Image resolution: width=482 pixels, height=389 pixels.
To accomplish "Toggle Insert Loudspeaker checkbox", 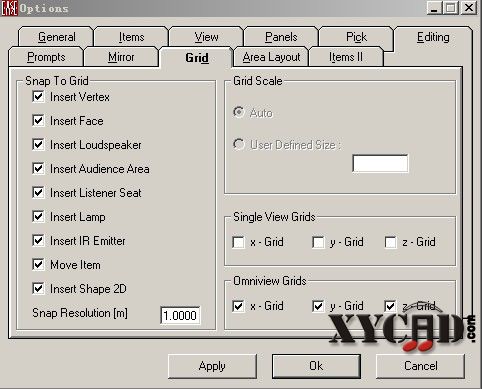I will pyautogui.click(x=38, y=145).
